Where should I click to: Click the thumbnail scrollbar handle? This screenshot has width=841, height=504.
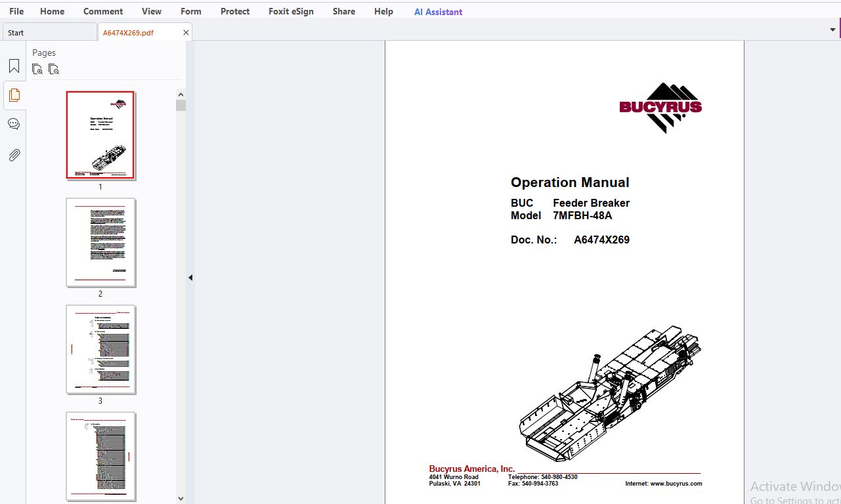click(181, 106)
